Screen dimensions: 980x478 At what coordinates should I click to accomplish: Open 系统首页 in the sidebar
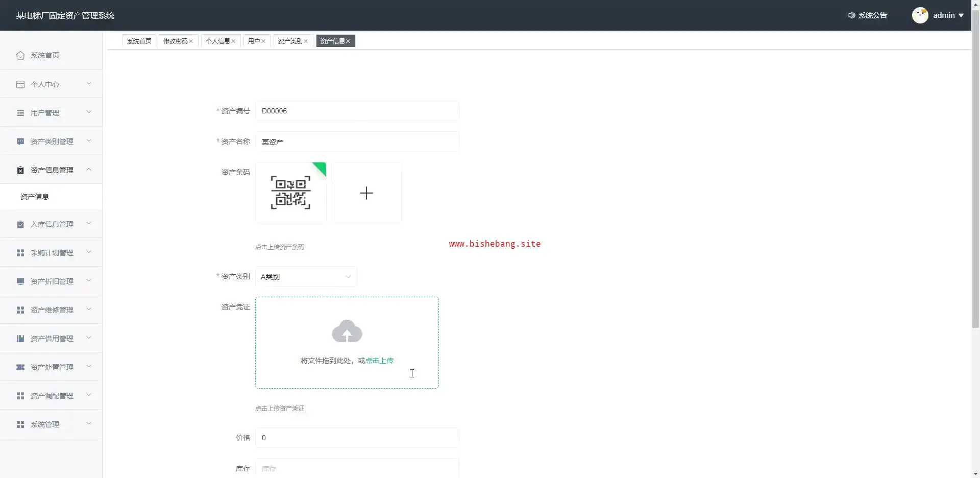pos(51,56)
